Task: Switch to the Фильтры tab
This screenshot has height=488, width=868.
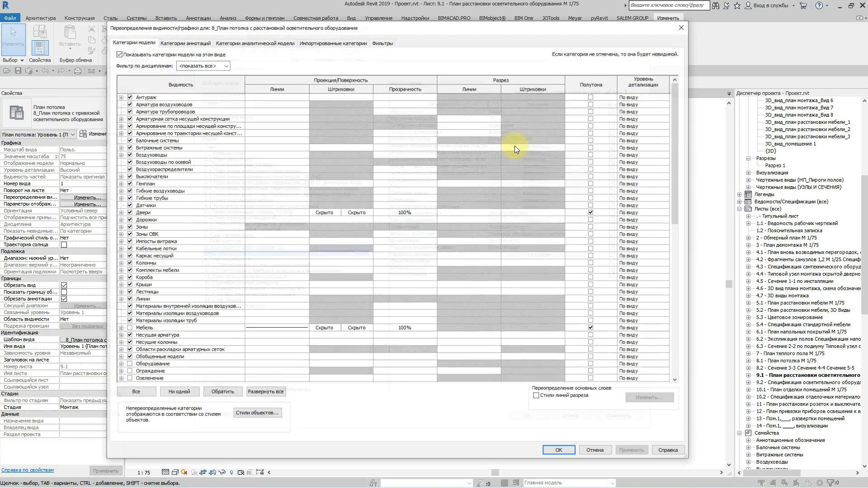Action: point(382,43)
